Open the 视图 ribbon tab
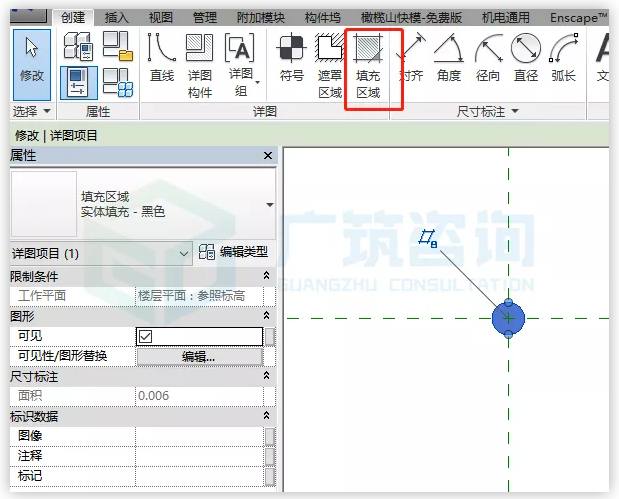619x499 pixels. point(160,17)
